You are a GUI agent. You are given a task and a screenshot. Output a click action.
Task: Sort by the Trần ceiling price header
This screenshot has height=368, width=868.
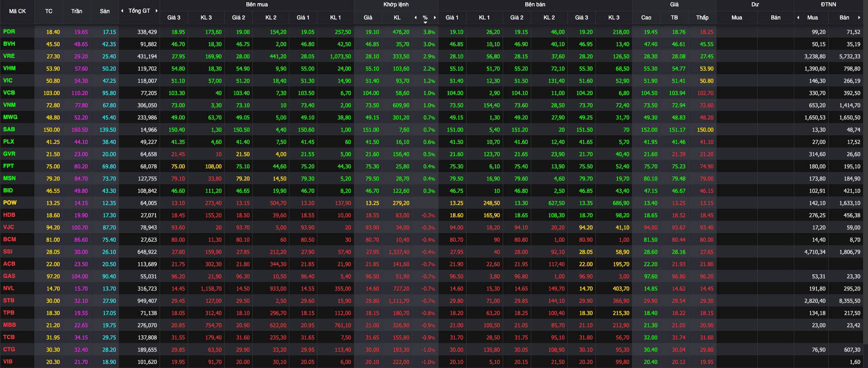click(76, 11)
